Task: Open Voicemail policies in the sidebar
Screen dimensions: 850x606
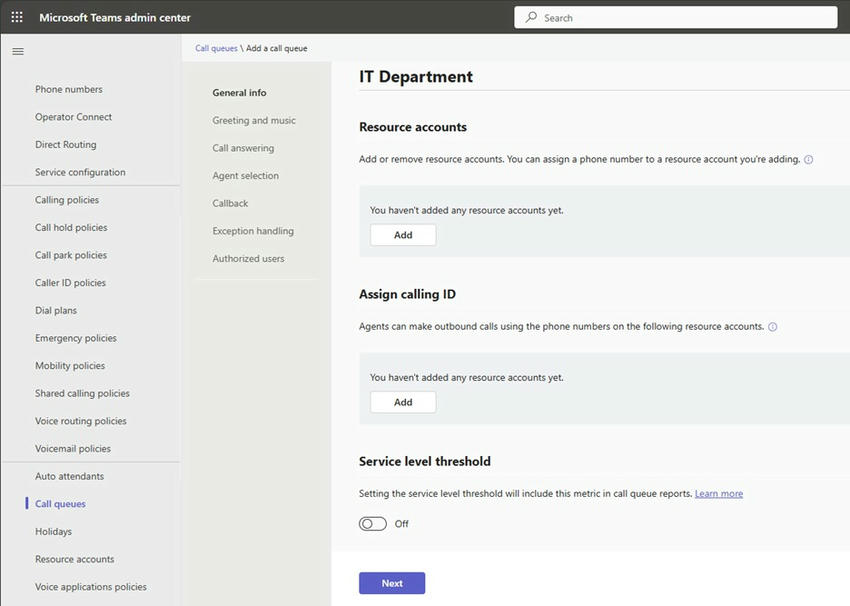Action: (73, 449)
